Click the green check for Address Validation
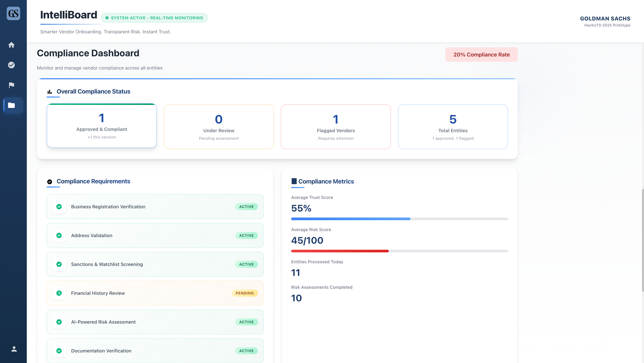Viewport: 644px width, 363px height. (x=59, y=235)
